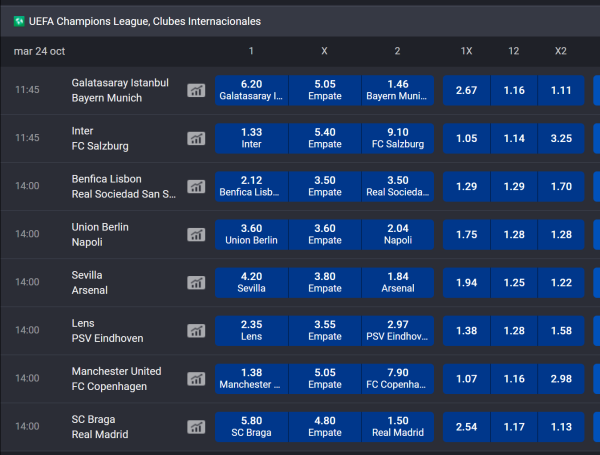This screenshot has width=600, height=455.
Task: Pick double chance 1X at 1.38 for Lens
Action: tap(466, 330)
